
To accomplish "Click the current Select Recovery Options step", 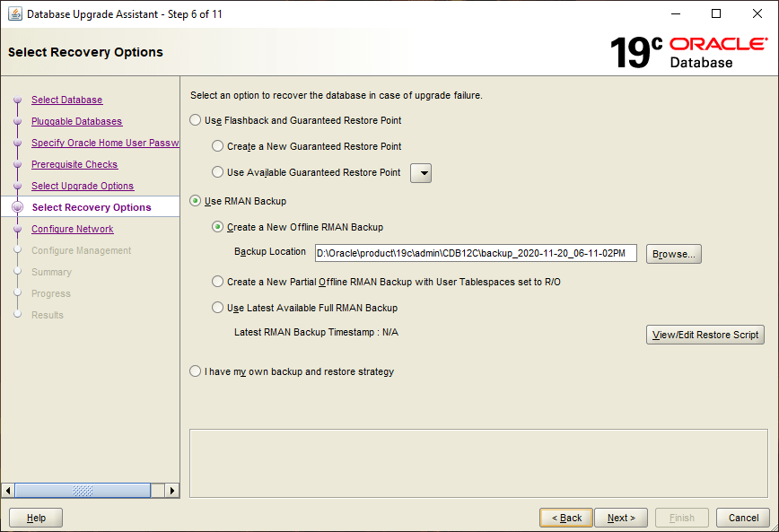I will pos(92,207).
